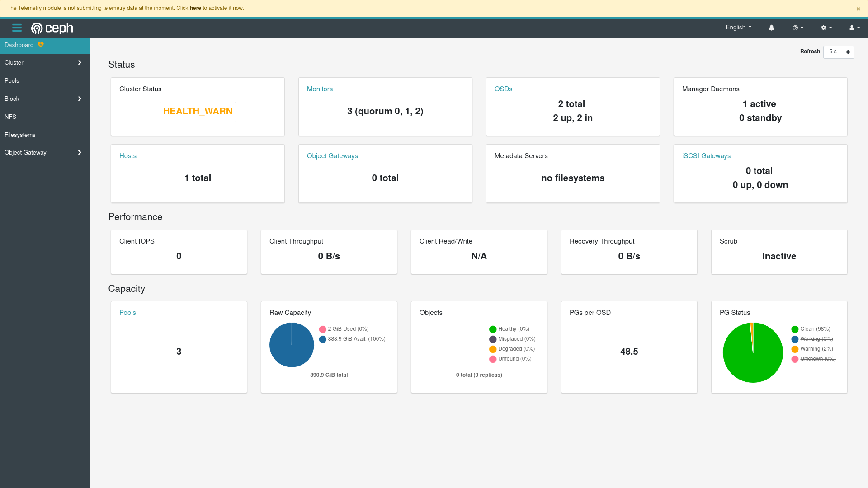Expand the Block sidebar menu

click(45, 99)
